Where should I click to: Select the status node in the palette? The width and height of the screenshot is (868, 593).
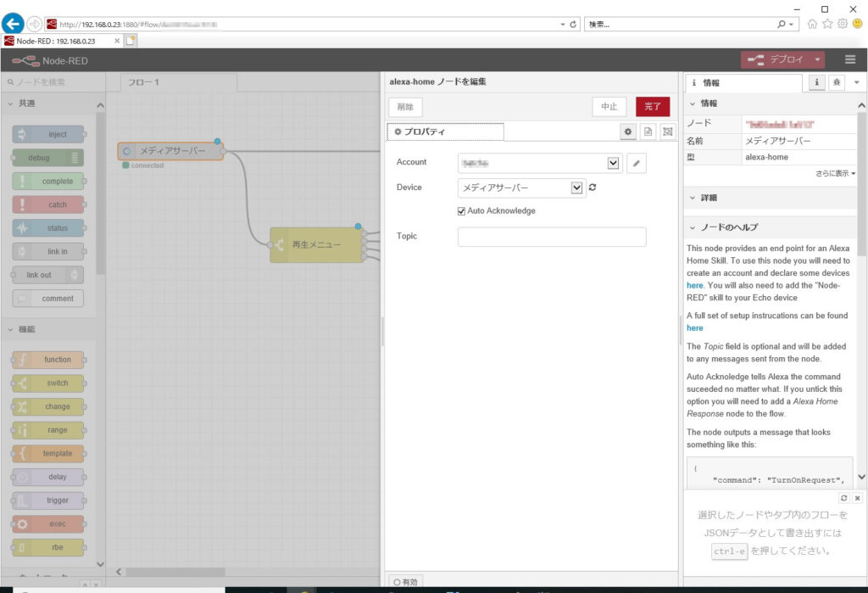pos(48,227)
